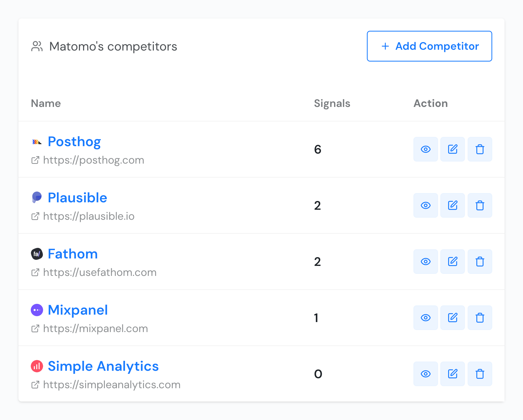Click Add Competitor button
This screenshot has height=420, width=523.
click(x=429, y=46)
